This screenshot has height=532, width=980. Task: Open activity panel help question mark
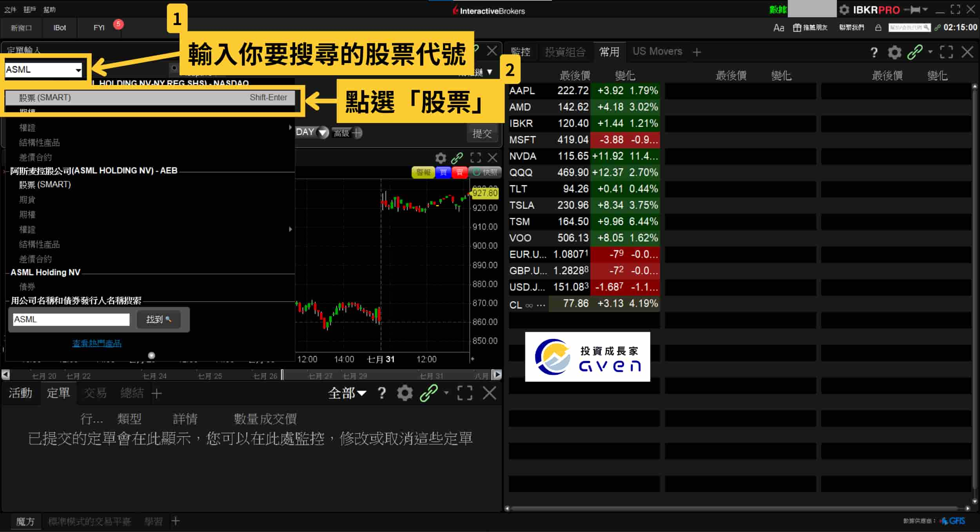click(x=382, y=393)
